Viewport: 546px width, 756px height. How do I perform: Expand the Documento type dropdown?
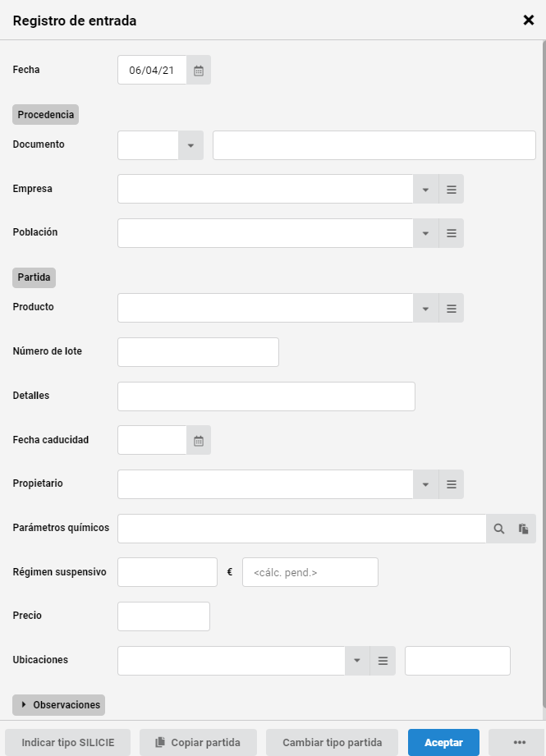pos(190,145)
